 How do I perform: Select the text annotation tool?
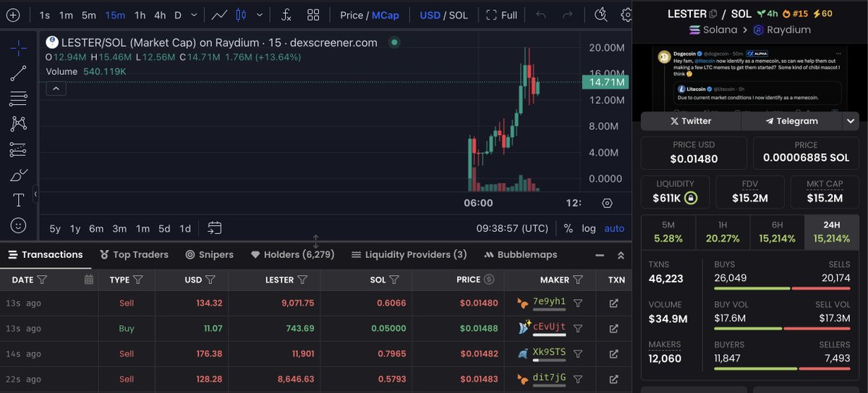(19, 200)
